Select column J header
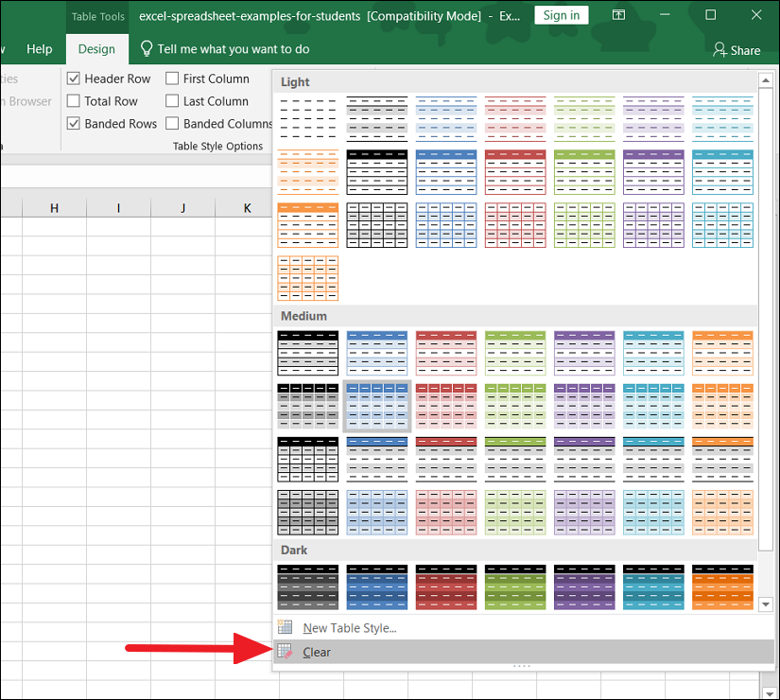Viewport: 780px width, 700px height. 183,207
